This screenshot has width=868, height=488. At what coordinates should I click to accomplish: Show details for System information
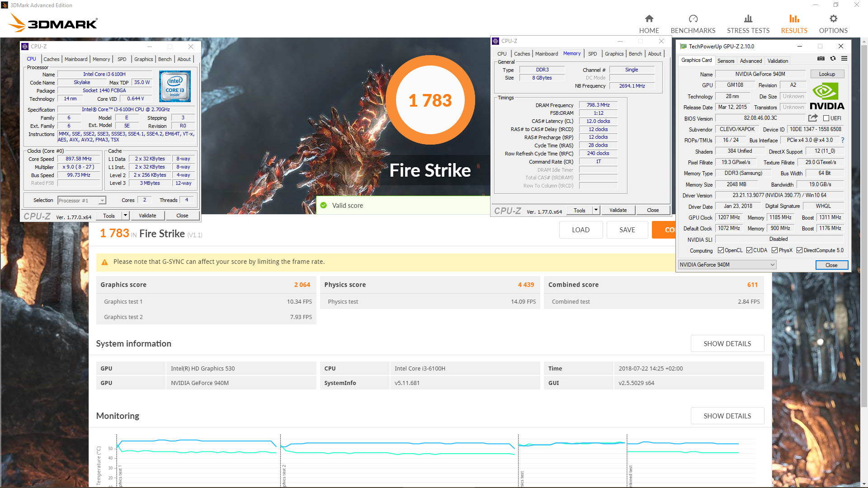click(x=727, y=344)
